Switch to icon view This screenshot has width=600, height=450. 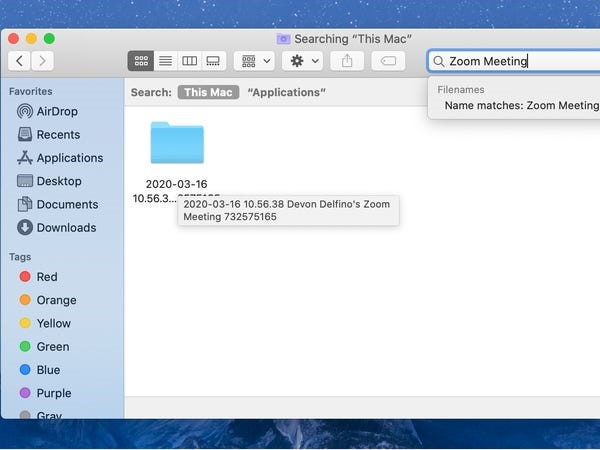pos(141,61)
